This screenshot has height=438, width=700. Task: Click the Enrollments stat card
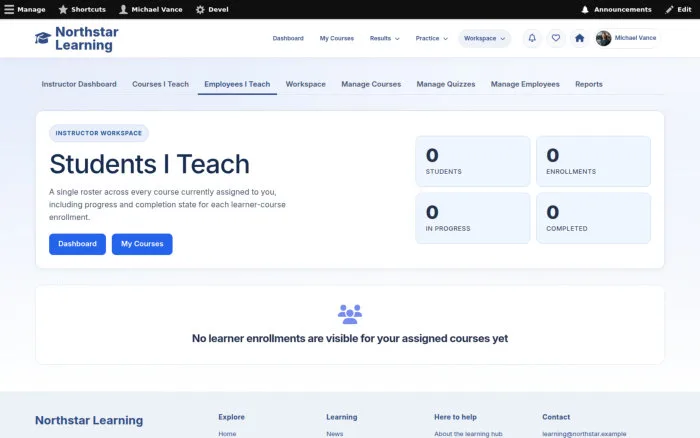(593, 161)
